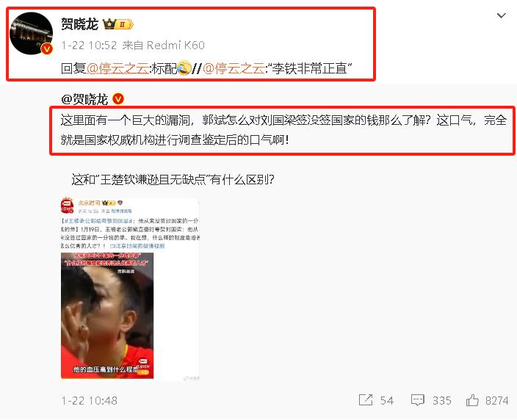Like the post with thumbs-up icon
Viewport: 517px width, 420px height.
472,400
